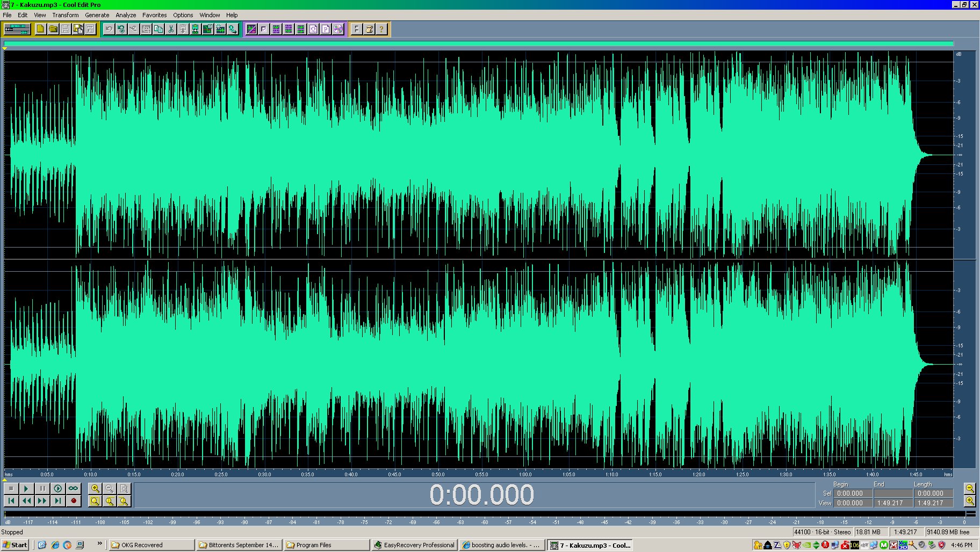980x552 pixels.
Task: Switch to Bittorents September 14 taskbar window
Action: 239,545
